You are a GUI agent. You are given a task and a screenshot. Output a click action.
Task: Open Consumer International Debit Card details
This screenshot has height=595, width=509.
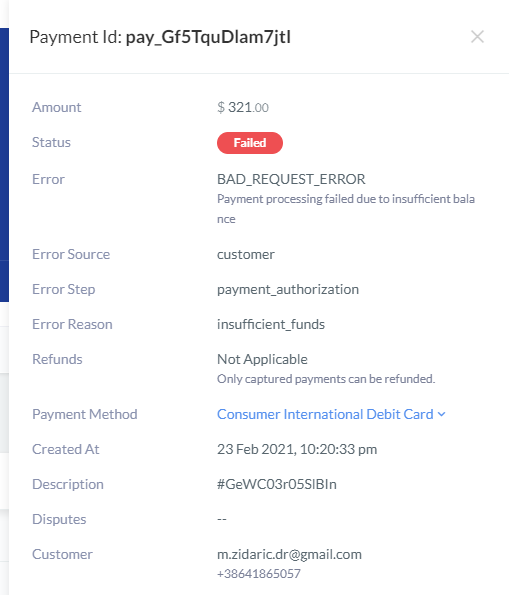point(325,414)
